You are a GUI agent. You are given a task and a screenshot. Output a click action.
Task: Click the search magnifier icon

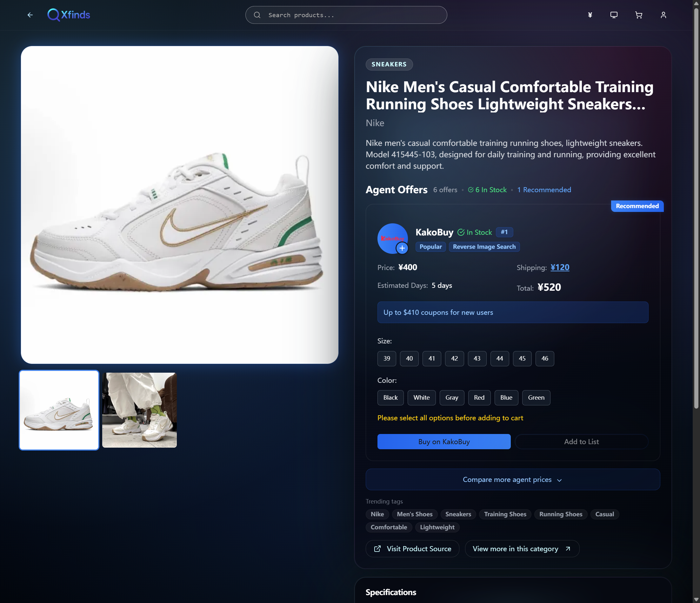(257, 15)
